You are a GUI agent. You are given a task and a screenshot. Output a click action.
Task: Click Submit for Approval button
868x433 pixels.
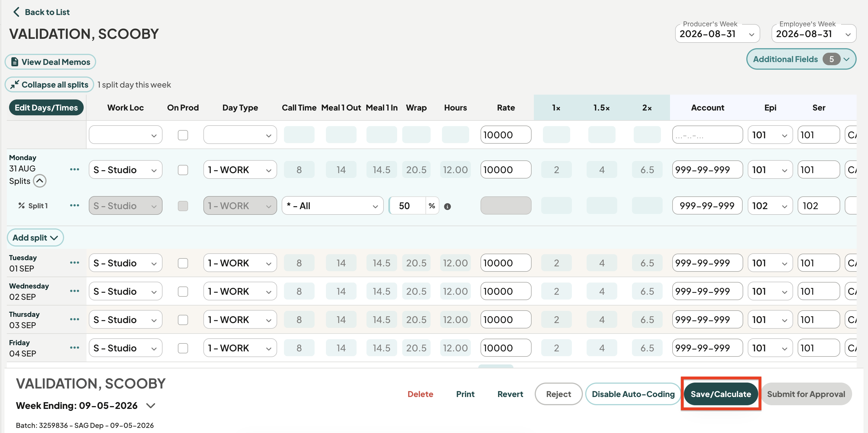pyautogui.click(x=806, y=394)
